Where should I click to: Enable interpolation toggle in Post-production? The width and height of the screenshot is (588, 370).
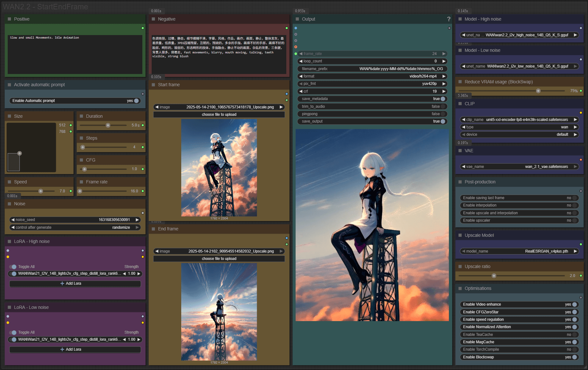pyautogui.click(x=519, y=205)
